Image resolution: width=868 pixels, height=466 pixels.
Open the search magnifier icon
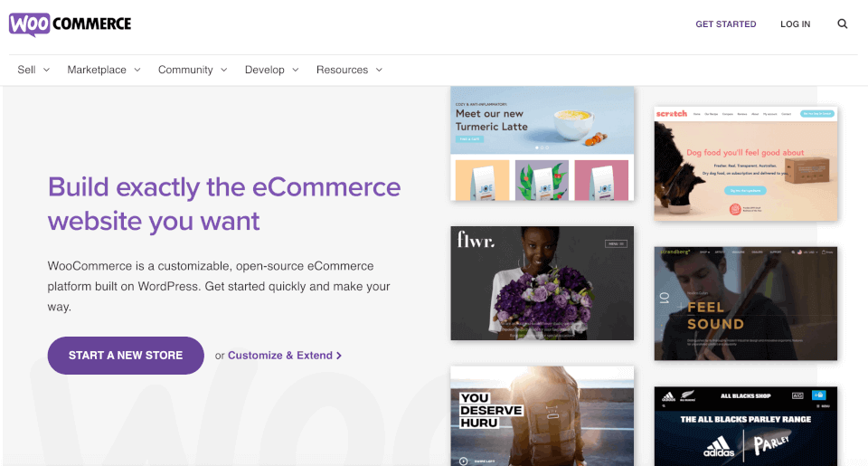(843, 24)
